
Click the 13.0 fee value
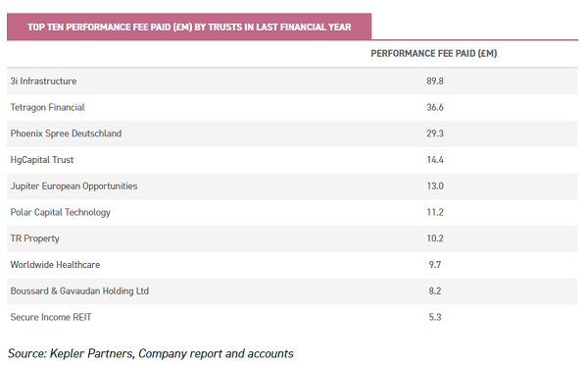click(x=435, y=186)
